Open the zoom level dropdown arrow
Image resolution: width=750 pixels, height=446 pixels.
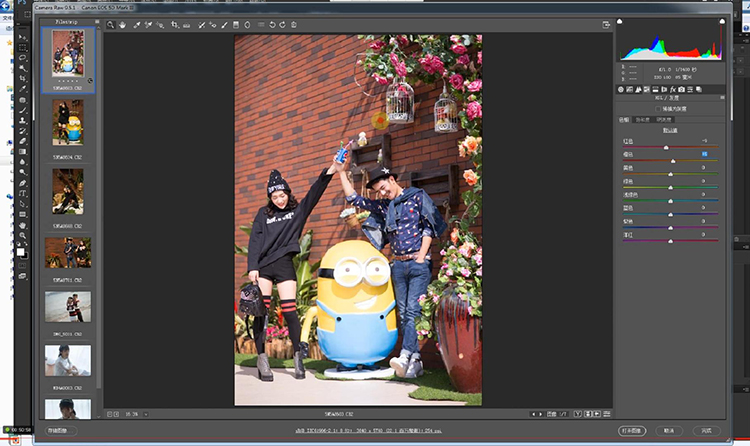[146, 414]
